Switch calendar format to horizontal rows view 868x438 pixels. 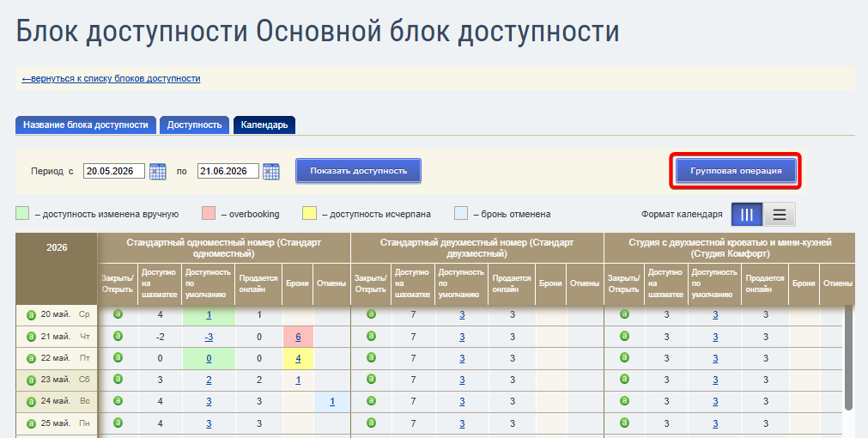point(780,215)
